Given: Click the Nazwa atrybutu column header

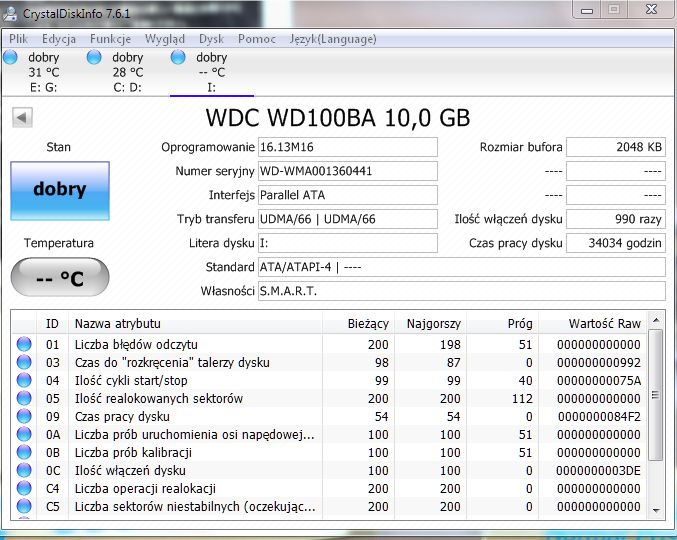Looking at the screenshot, I should coord(195,323).
